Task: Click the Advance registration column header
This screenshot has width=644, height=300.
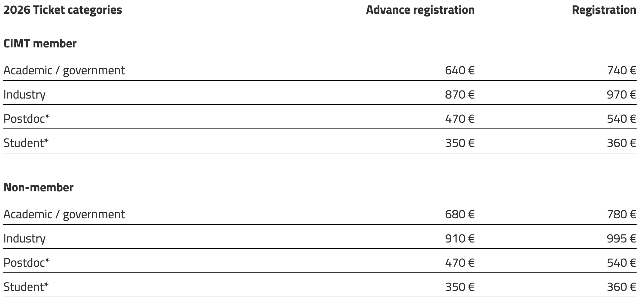Action: tap(420, 10)
